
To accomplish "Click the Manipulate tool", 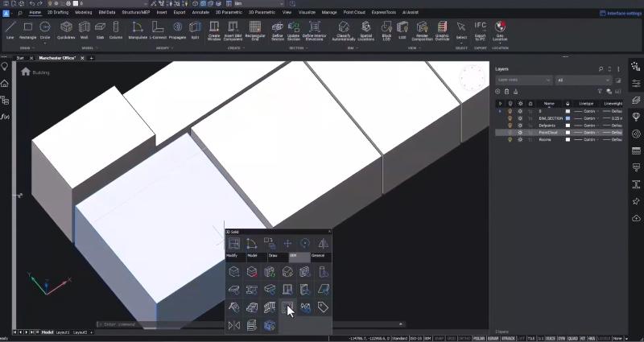I will click(x=138, y=31).
